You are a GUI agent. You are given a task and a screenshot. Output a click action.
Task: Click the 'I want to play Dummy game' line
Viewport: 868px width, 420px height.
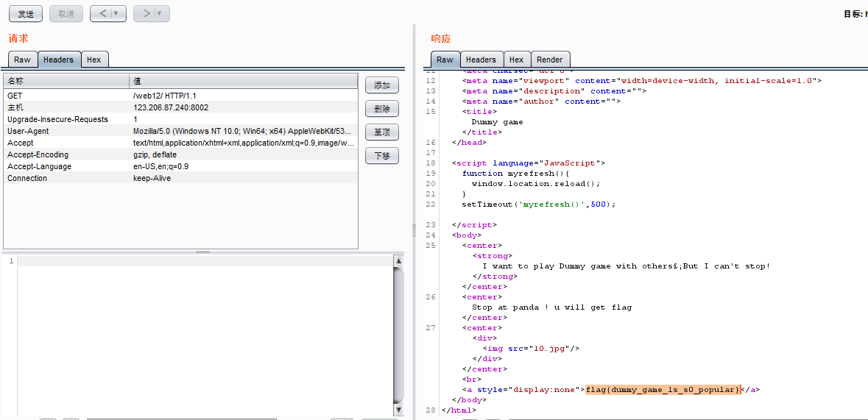(x=626, y=266)
